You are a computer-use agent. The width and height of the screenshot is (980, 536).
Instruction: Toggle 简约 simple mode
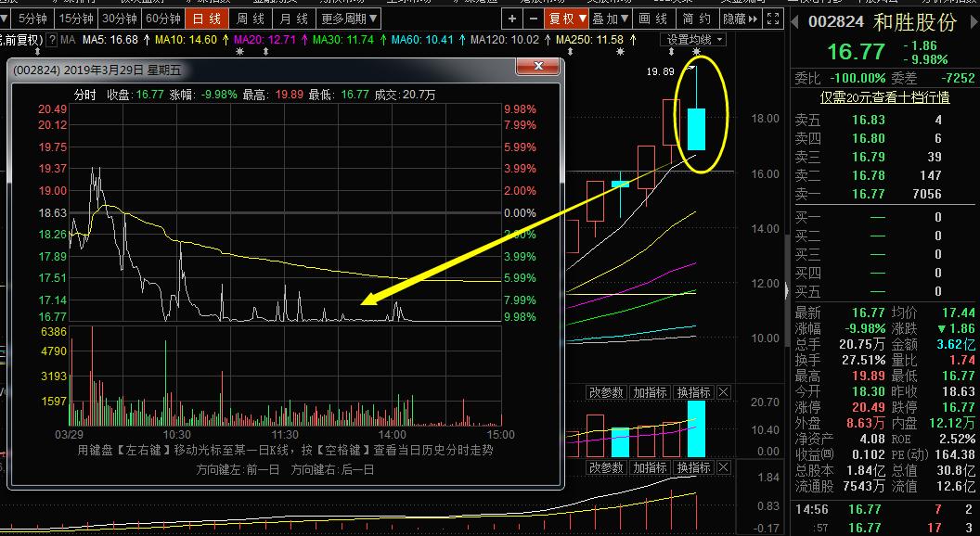[x=697, y=19]
